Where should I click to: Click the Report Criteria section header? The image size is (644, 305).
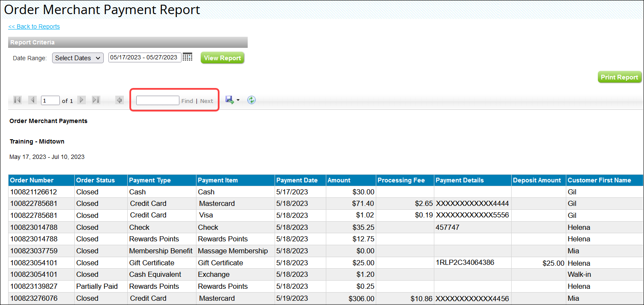128,42
